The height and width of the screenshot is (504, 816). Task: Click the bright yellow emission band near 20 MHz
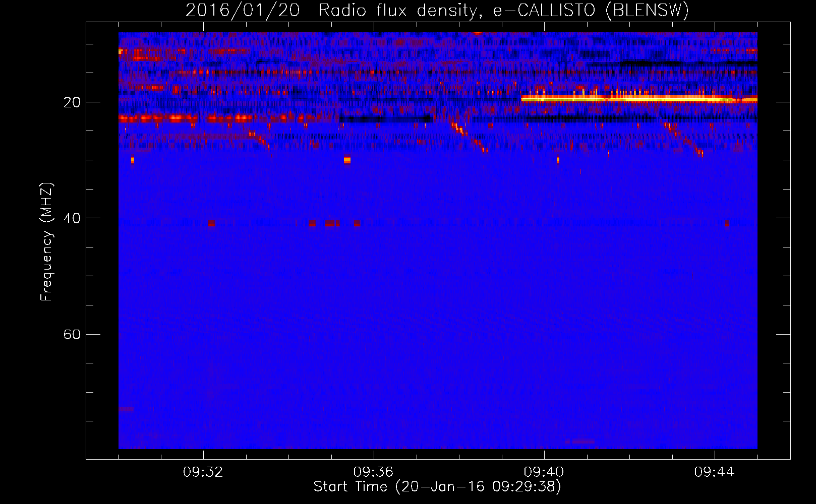click(639, 99)
